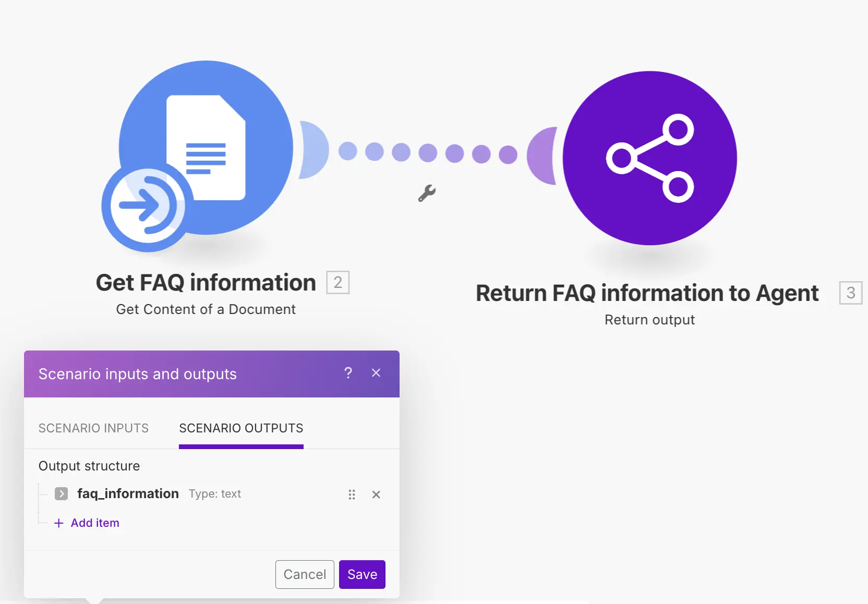Image resolution: width=868 pixels, height=604 pixels.
Task: Click the Get FAQ module output connector
Action: [x=314, y=150]
